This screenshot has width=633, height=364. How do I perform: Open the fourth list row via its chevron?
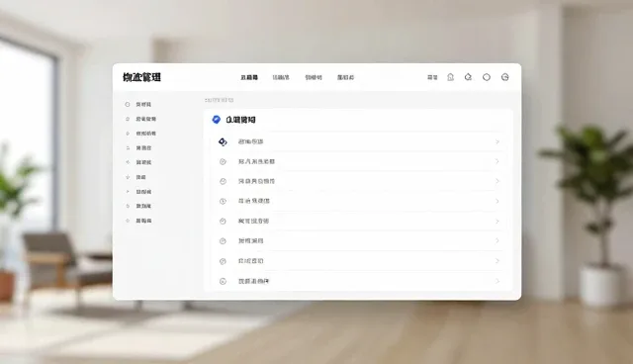pyautogui.click(x=497, y=201)
